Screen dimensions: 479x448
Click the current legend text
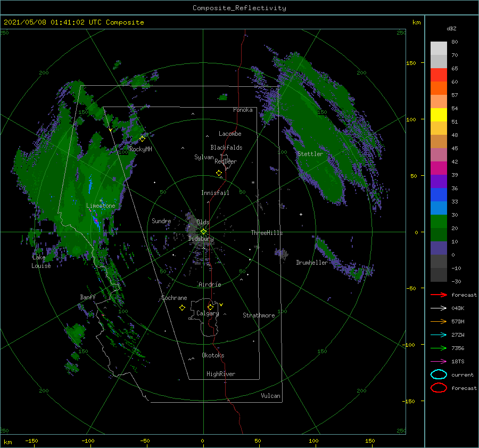[x=463, y=374]
